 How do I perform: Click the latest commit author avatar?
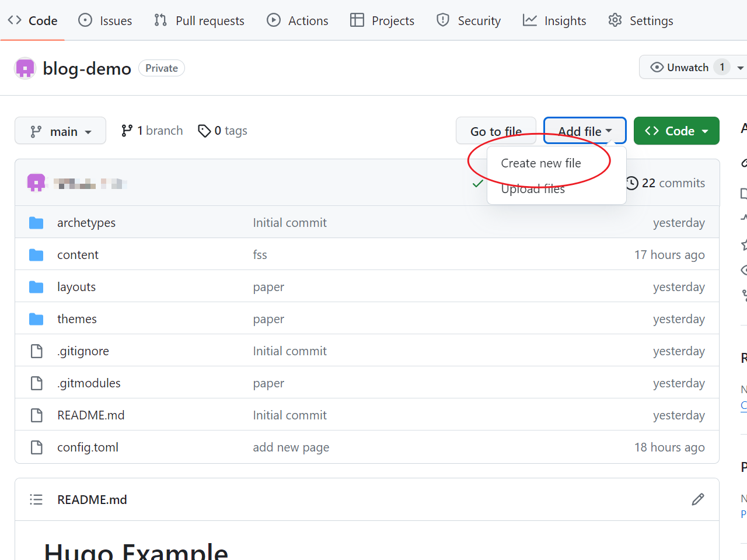coord(36,183)
